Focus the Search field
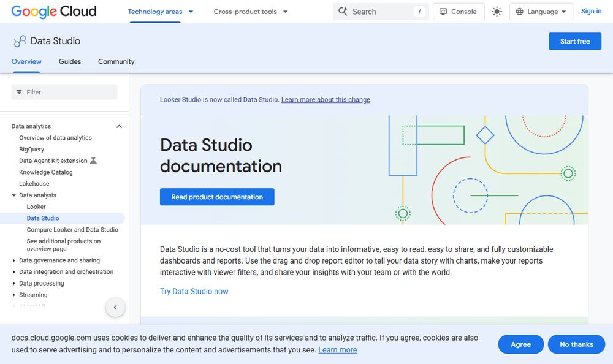 tap(381, 12)
